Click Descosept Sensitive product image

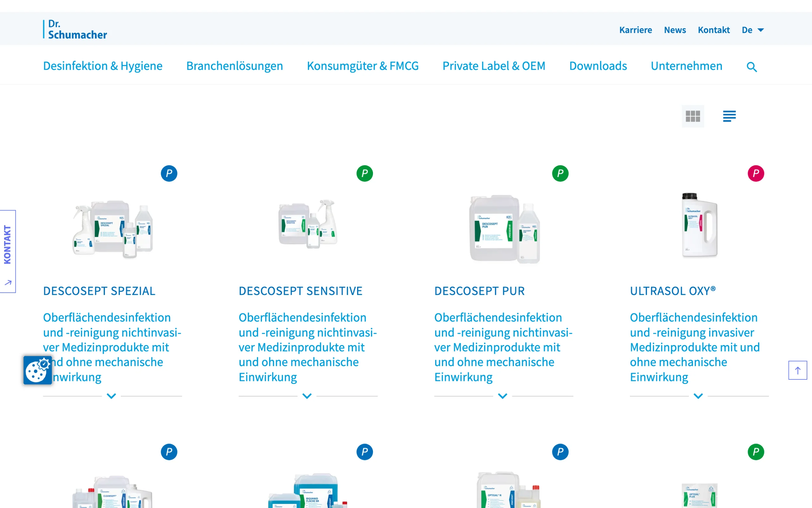coord(308,224)
